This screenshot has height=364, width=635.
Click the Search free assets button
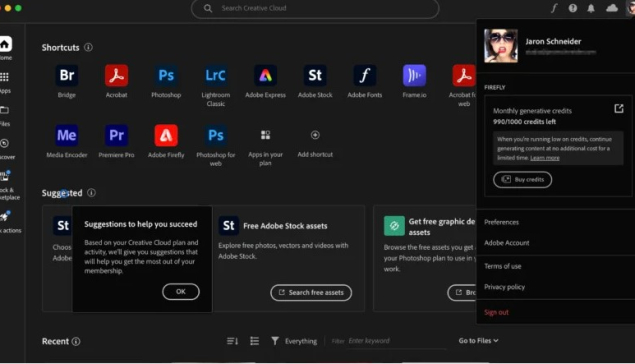pos(311,292)
